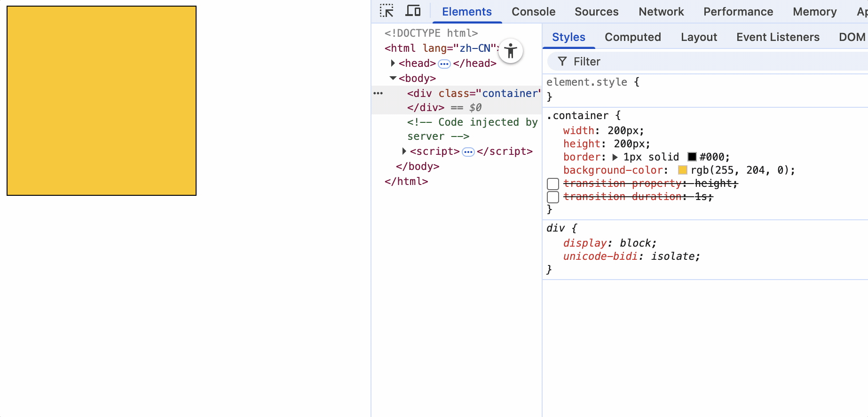Open the Memory tab
868x417 pixels.
pyautogui.click(x=814, y=12)
